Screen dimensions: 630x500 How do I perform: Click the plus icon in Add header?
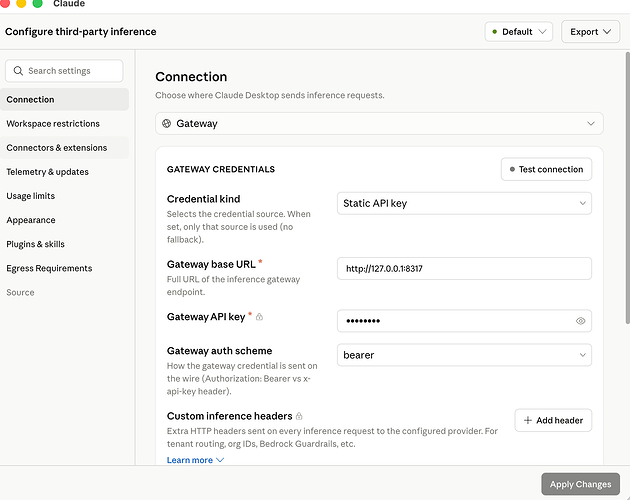pyautogui.click(x=528, y=420)
